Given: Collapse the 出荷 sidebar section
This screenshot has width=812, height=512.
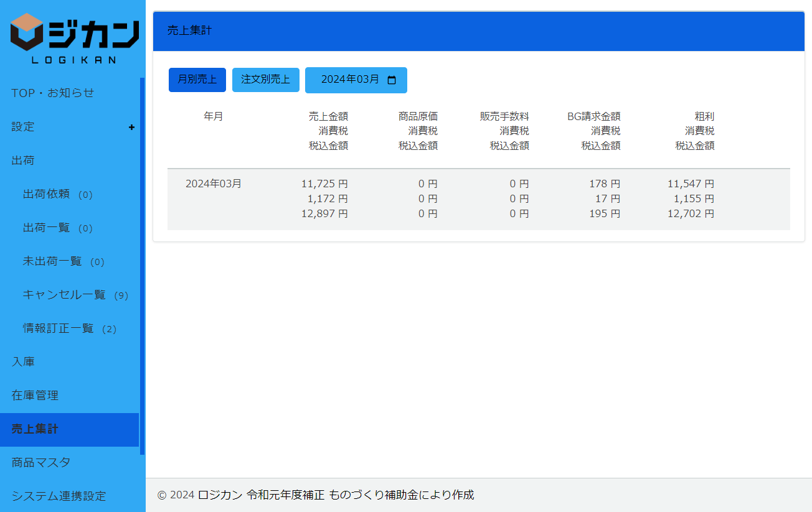Looking at the screenshot, I should [x=23, y=161].
